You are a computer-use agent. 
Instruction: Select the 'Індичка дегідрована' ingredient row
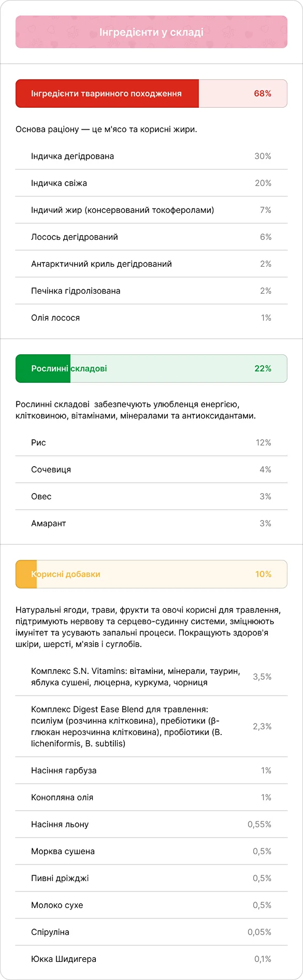[151, 156]
